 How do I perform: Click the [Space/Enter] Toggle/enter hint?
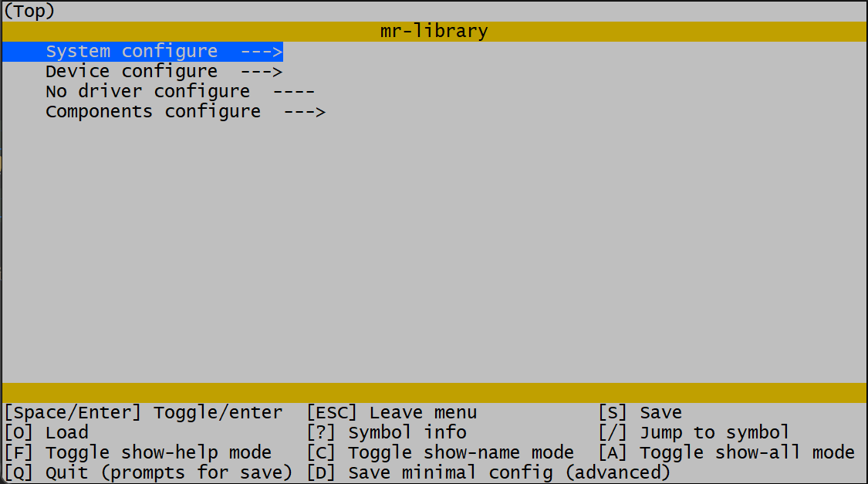pos(144,413)
